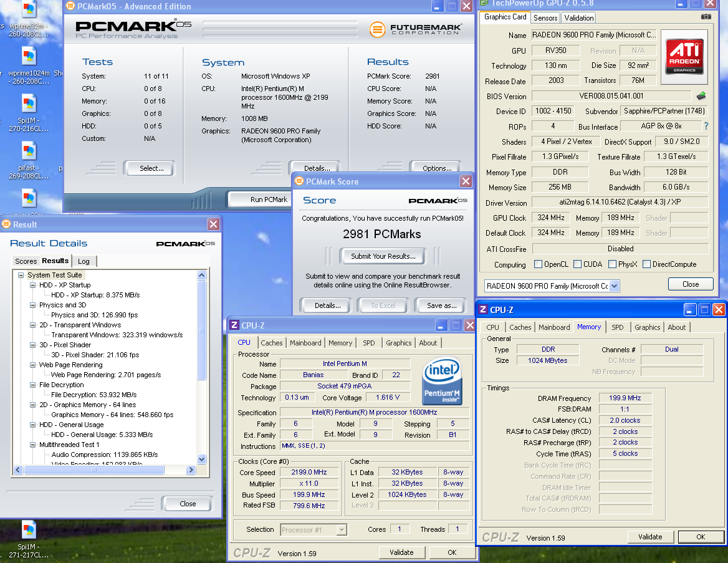This screenshot has height=563, width=728.
Task: Open the GPU-Z graphics card dropdown
Action: tap(615, 286)
